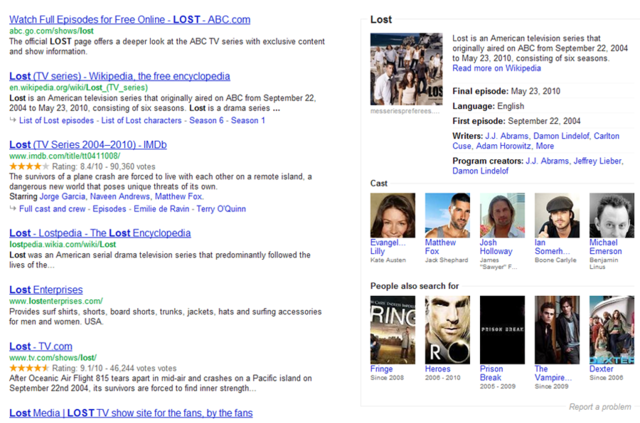Click the Dexter poster thumbnail
Screen dimensions: 640x423
tap(612, 330)
